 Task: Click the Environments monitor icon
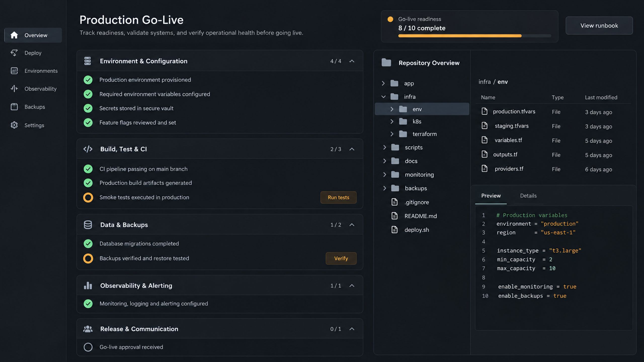point(14,71)
